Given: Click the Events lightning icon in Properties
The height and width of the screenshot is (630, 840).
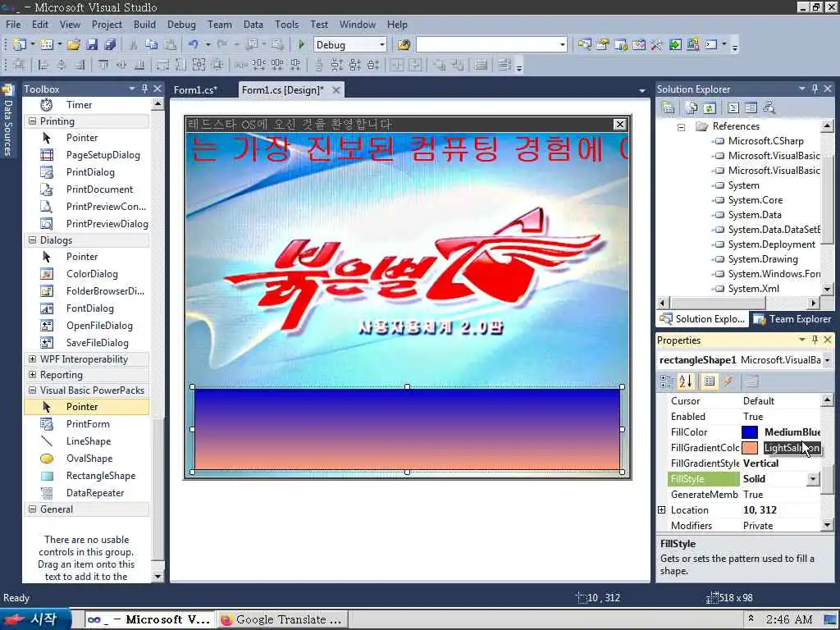Looking at the screenshot, I should pos(728,381).
